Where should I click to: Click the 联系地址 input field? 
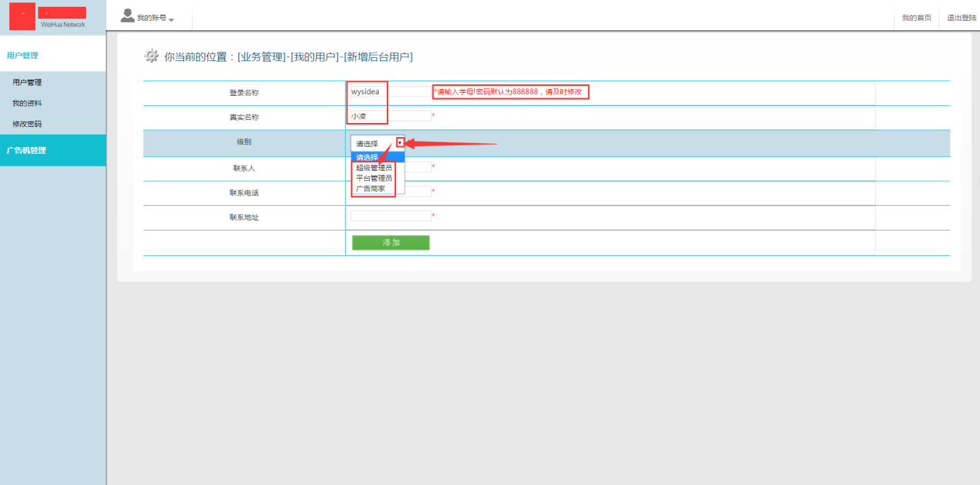[x=391, y=217]
